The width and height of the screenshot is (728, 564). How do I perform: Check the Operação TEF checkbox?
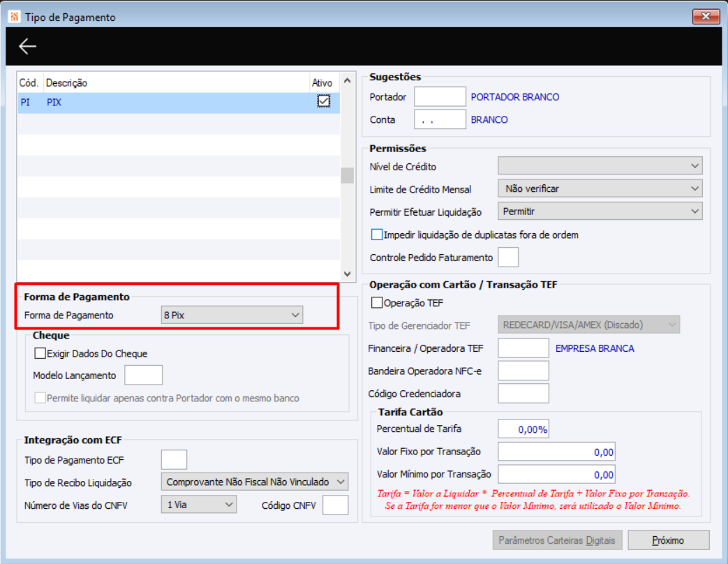(x=376, y=303)
